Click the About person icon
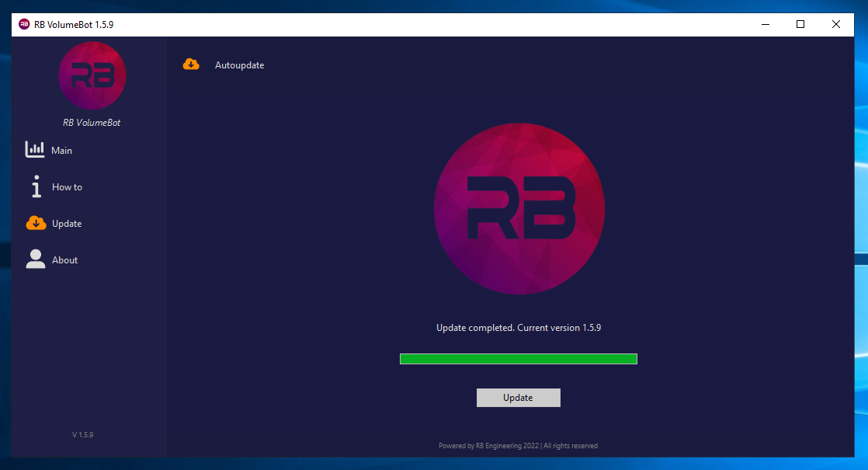The width and height of the screenshot is (868, 470). (x=35, y=259)
